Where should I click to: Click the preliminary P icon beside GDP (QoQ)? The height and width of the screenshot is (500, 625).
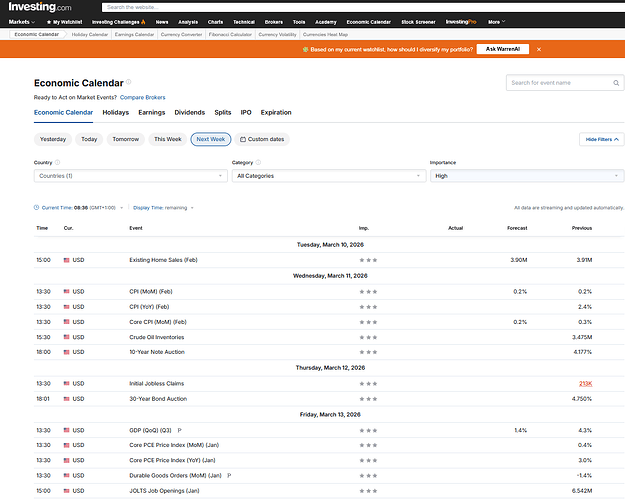179,429
